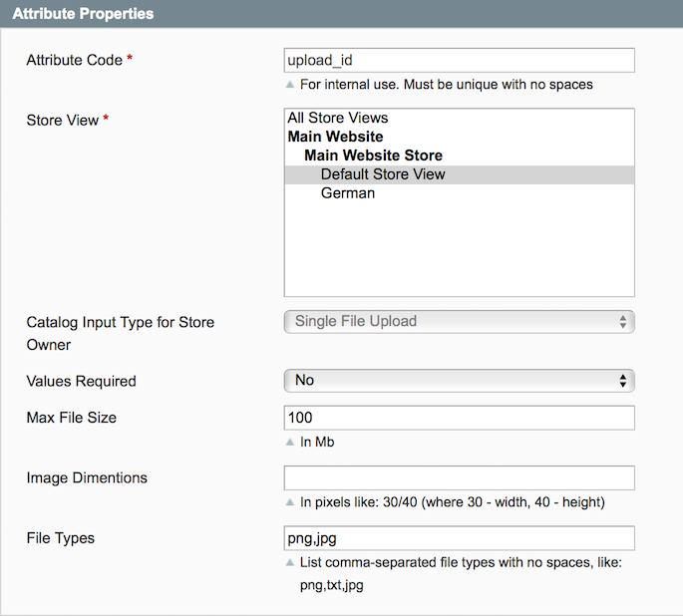
Task: Click hint arrow icon under Attribute Code
Action: (290, 85)
